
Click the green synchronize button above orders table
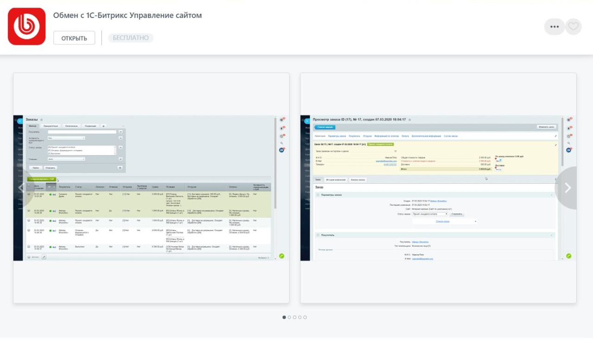[x=42, y=179]
